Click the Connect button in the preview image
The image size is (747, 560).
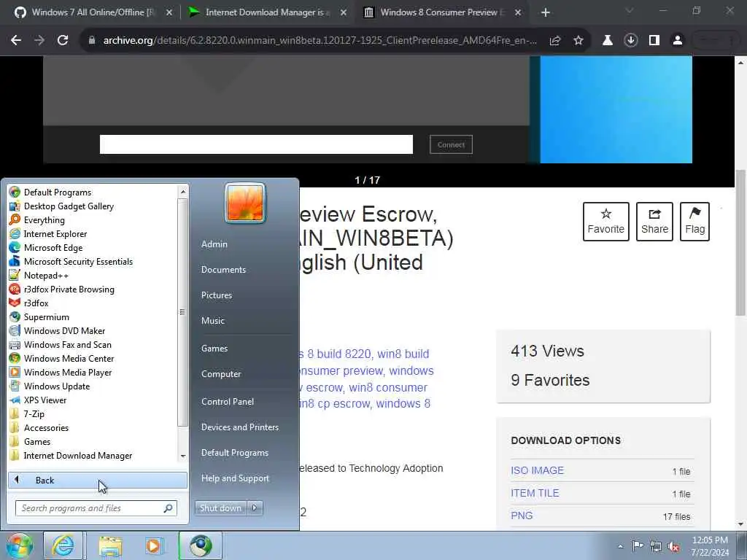tap(451, 145)
